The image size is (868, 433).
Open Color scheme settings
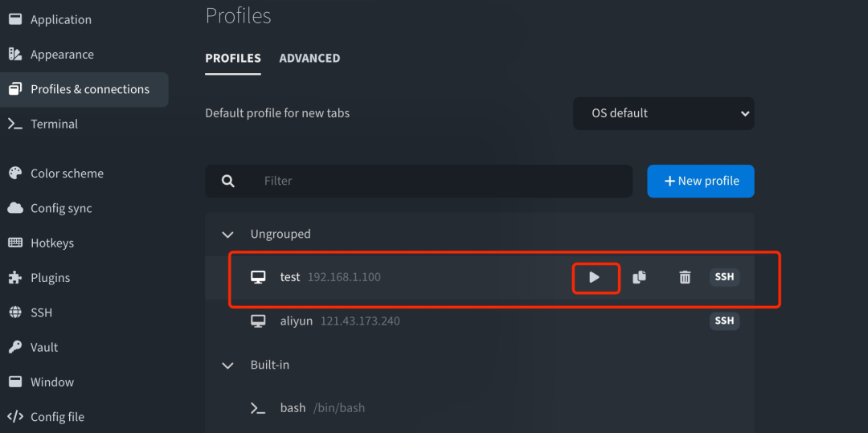(x=67, y=174)
